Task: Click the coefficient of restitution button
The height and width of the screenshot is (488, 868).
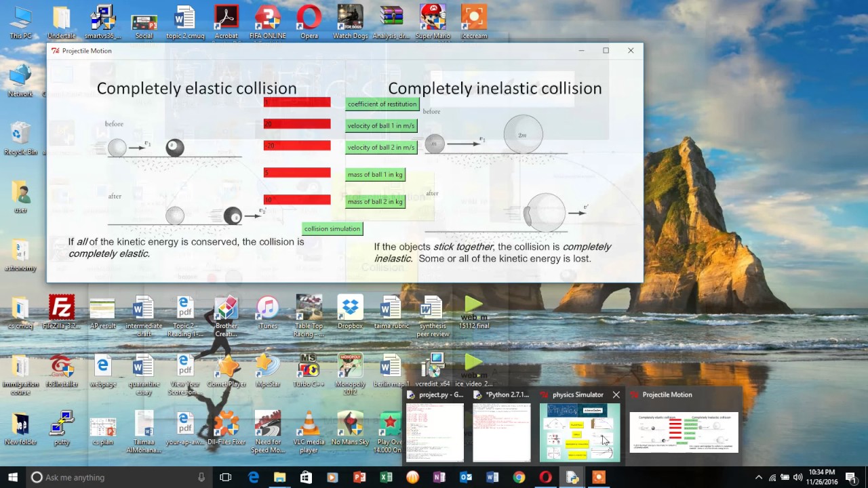Action: pos(382,104)
